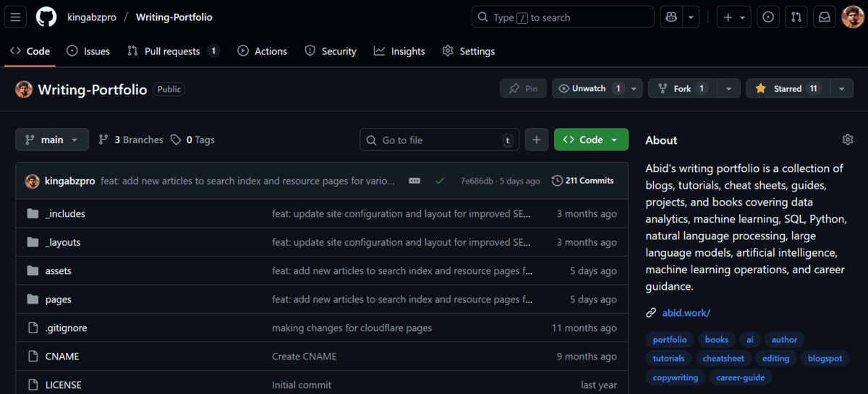
Task: Click the Fork button
Action: pyautogui.click(x=681, y=88)
